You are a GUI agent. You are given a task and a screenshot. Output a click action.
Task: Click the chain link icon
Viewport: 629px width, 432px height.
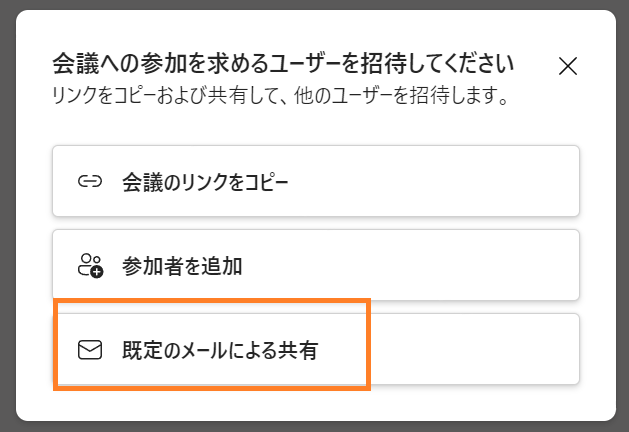tap(90, 182)
